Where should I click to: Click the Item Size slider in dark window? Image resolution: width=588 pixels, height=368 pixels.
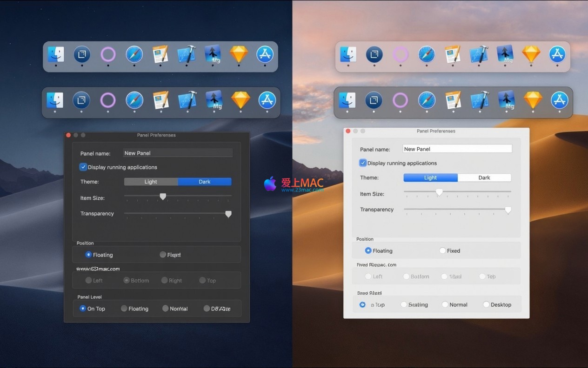click(163, 197)
